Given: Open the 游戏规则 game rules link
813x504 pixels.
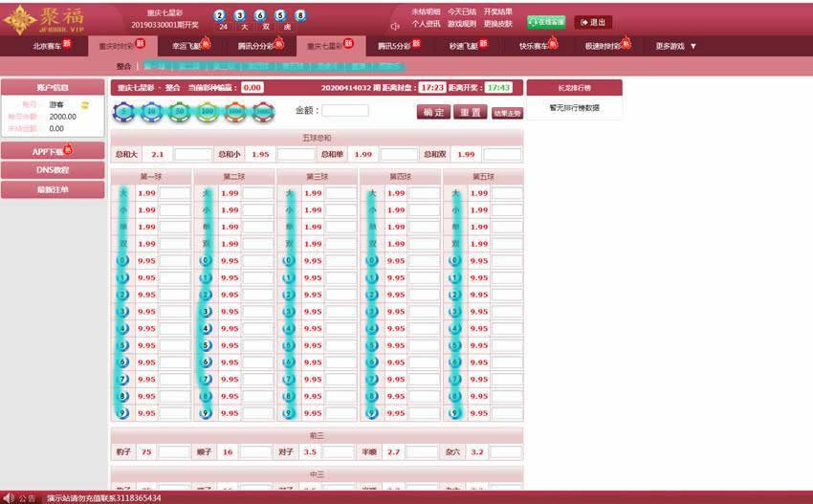Looking at the screenshot, I should click(x=462, y=24).
